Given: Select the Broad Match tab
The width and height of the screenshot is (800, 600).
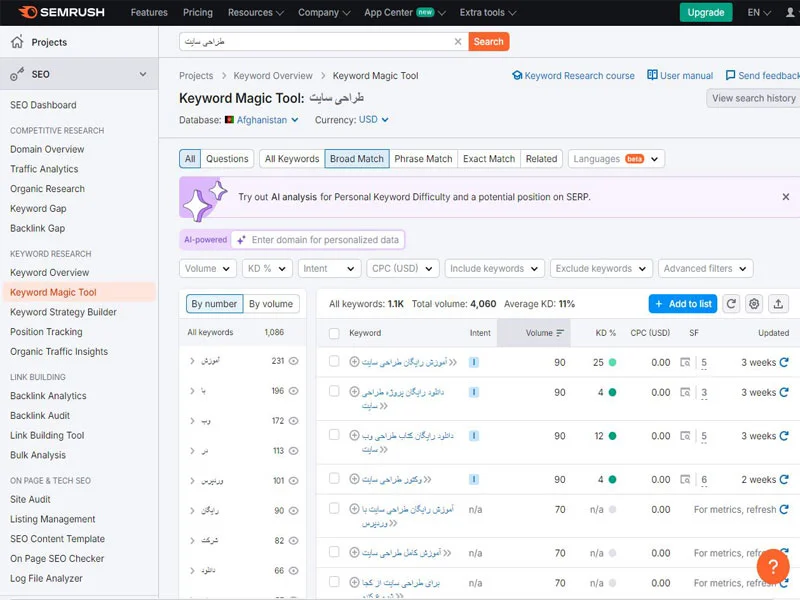Looking at the screenshot, I should (357, 159).
